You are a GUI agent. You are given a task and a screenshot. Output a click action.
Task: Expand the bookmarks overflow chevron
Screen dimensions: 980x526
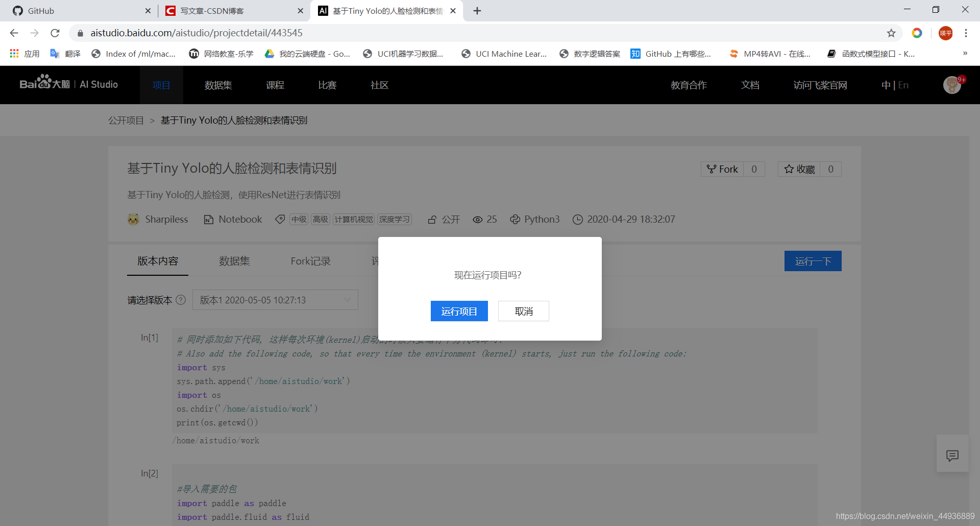pyautogui.click(x=965, y=53)
